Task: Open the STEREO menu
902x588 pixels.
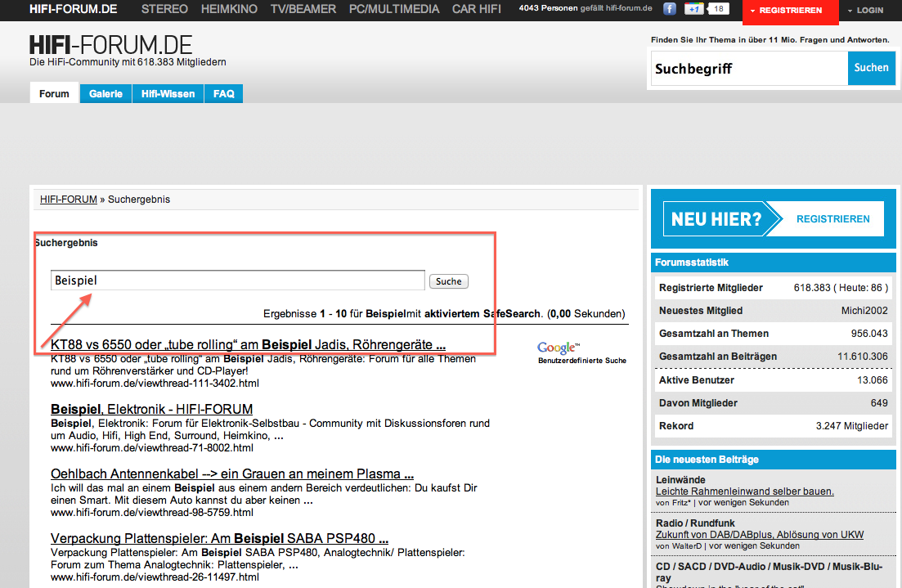Action: coord(164,9)
